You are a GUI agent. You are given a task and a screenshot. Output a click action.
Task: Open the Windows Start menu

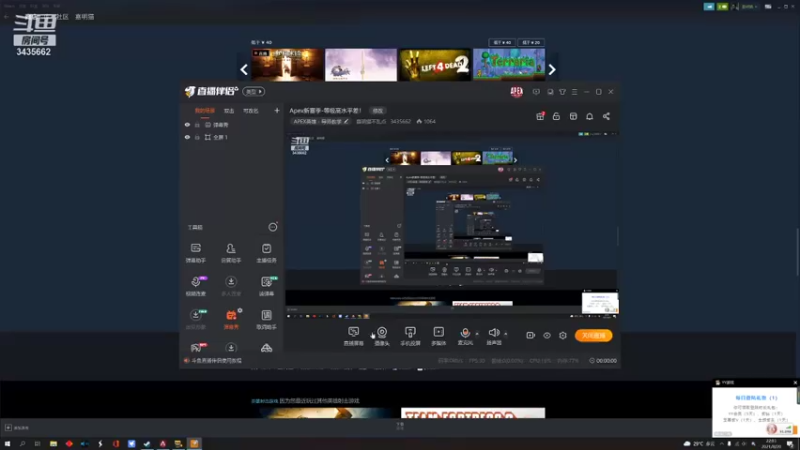pyautogui.click(x=7, y=444)
